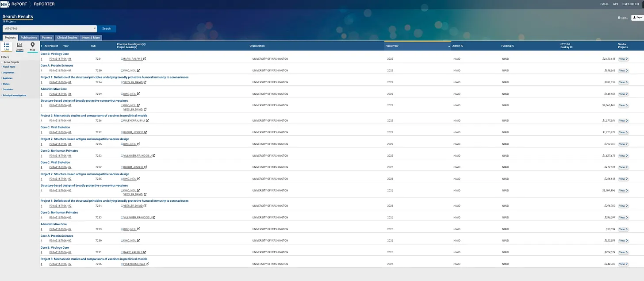Image resolution: width=644 pixels, height=281 pixels.
Task: Click VEESLER, DAVID name in $9,065,441 row
Action: (133, 109)
